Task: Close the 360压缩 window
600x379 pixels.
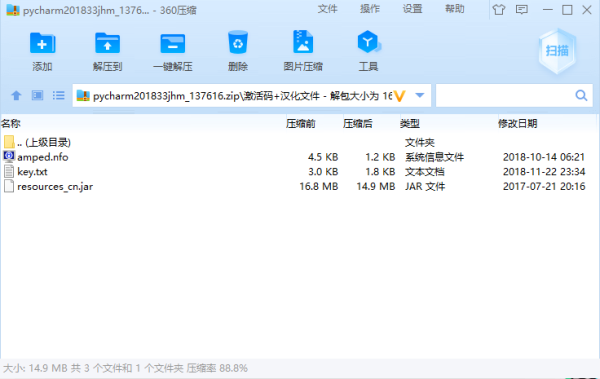Action: point(587,10)
